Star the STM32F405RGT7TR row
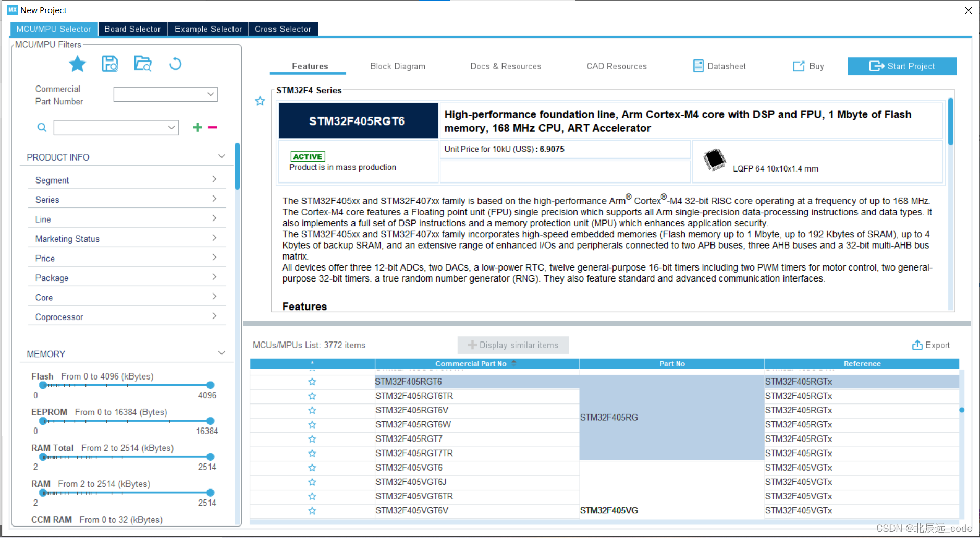Viewport: 980px width, 538px height. [312, 454]
